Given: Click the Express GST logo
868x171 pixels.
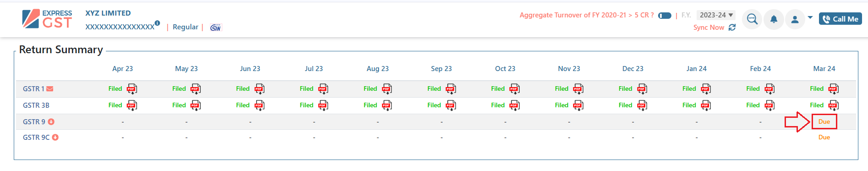Looking at the screenshot, I should tap(47, 19).
